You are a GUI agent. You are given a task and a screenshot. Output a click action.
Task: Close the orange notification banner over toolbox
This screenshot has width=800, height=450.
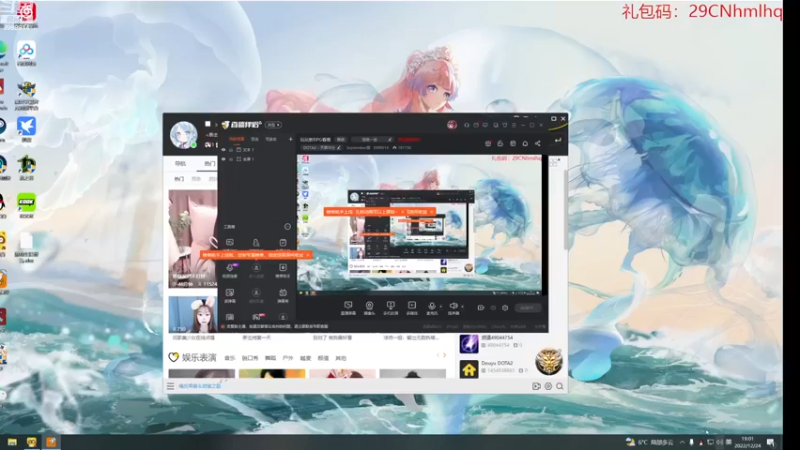[x=308, y=255]
